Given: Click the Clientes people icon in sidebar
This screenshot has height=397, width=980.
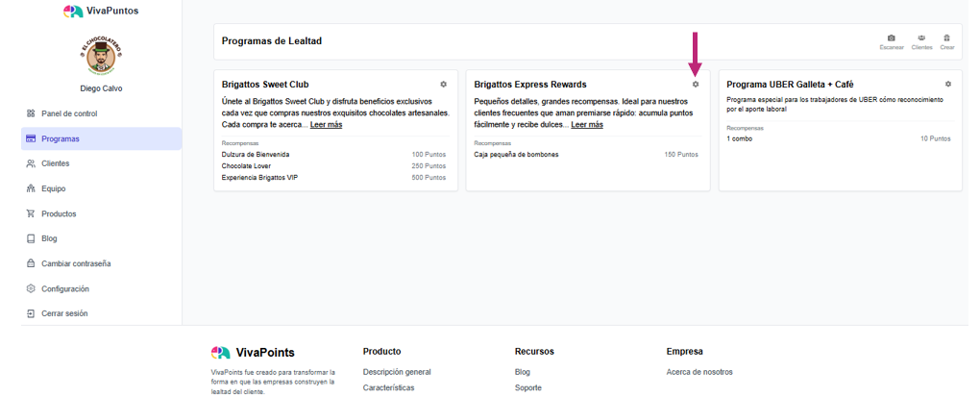Looking at the screenshot, I should [31, 163].
